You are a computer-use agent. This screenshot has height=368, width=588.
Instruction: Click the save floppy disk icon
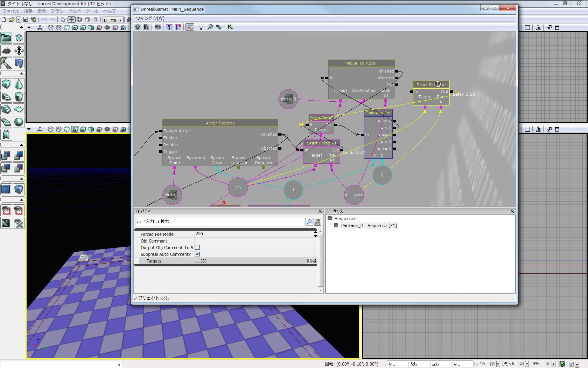click(26, 20)
